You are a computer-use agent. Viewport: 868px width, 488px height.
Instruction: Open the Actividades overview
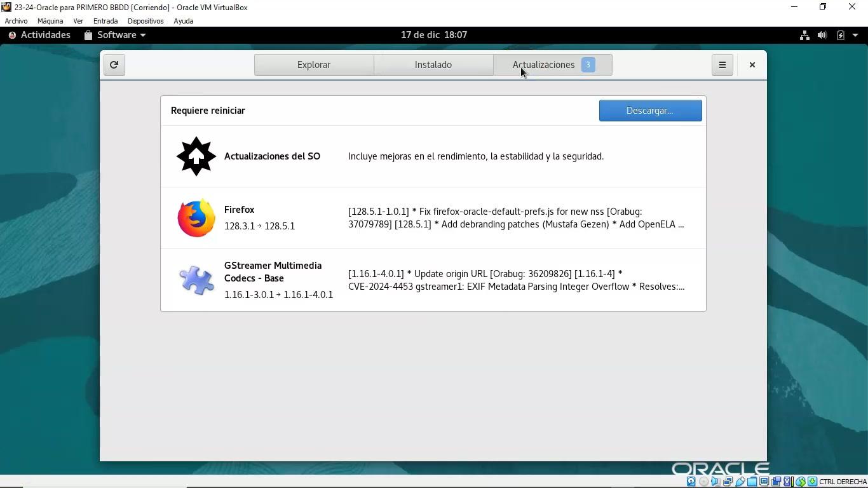pyautogui.click(x=39, y=35)
